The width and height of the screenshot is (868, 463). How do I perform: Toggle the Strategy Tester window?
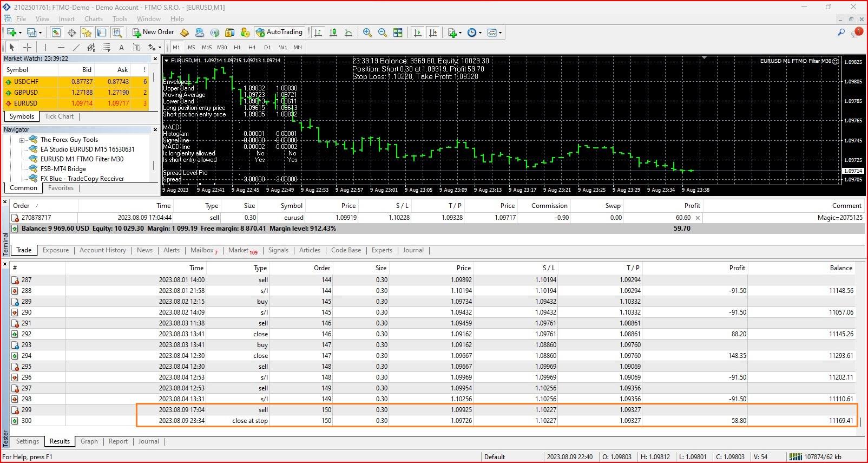[x=116, y=32]
